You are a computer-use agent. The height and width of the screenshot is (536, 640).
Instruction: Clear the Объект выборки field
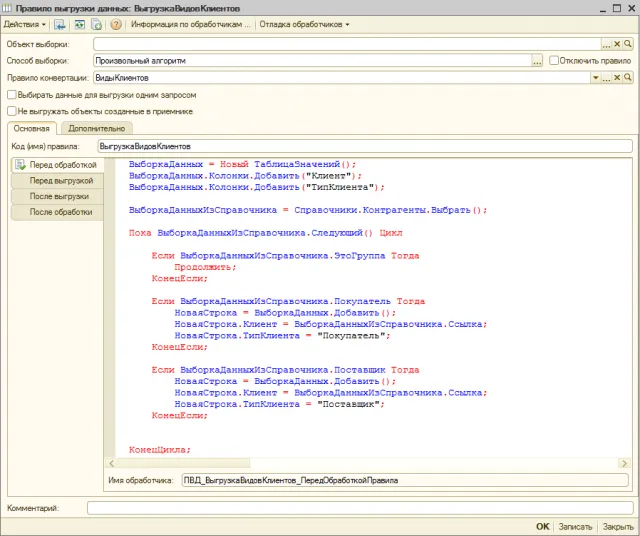(x=617, y=44)
